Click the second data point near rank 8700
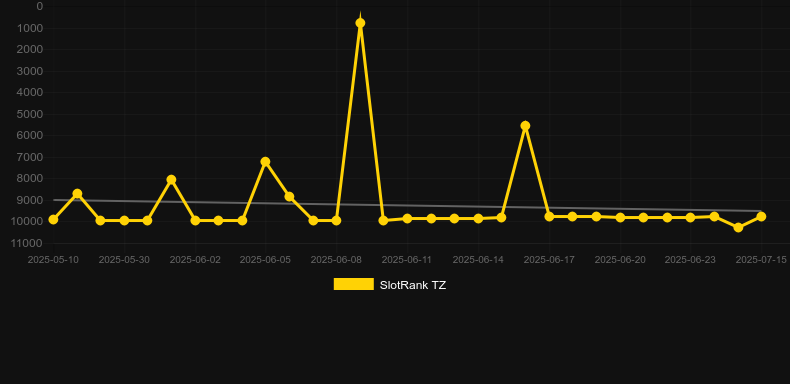The height and width of the screenshot is (384, 790). tap(77, 194)
